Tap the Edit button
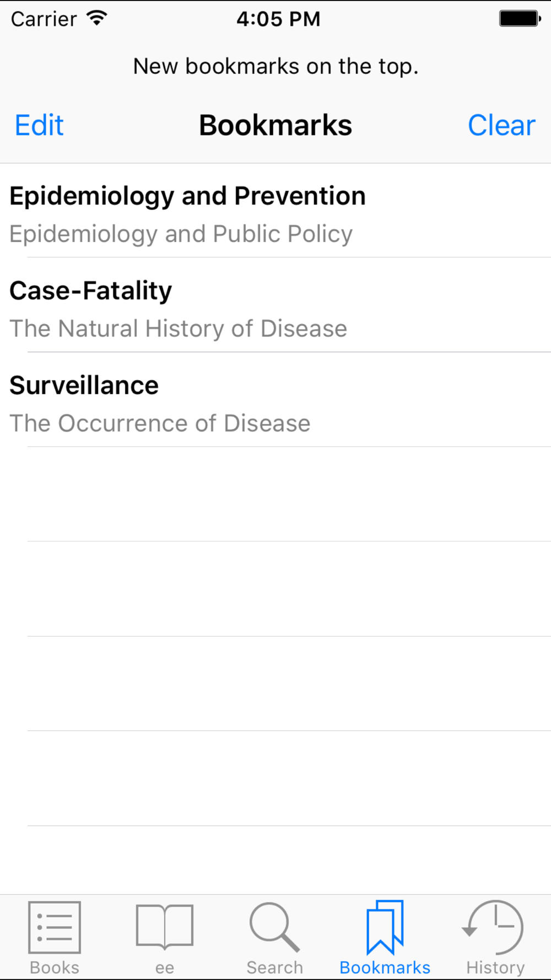Screen dimensions: 551x980 (39, 125)
